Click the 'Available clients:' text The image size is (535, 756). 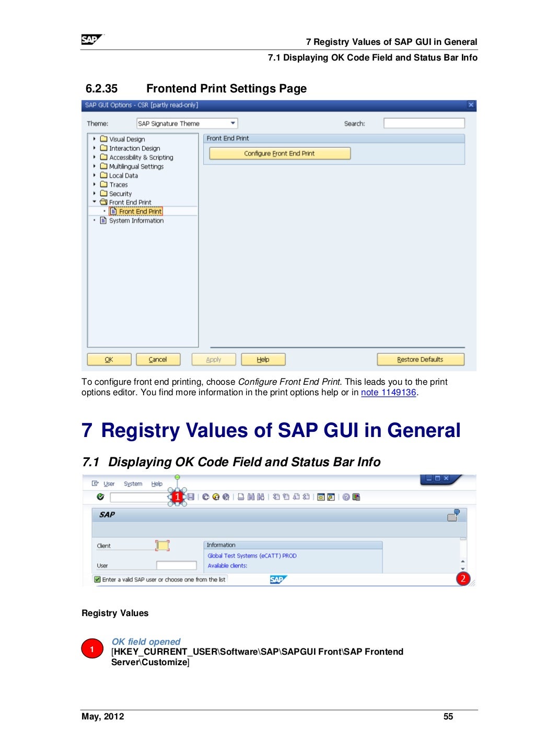click(x=227, y=565)
